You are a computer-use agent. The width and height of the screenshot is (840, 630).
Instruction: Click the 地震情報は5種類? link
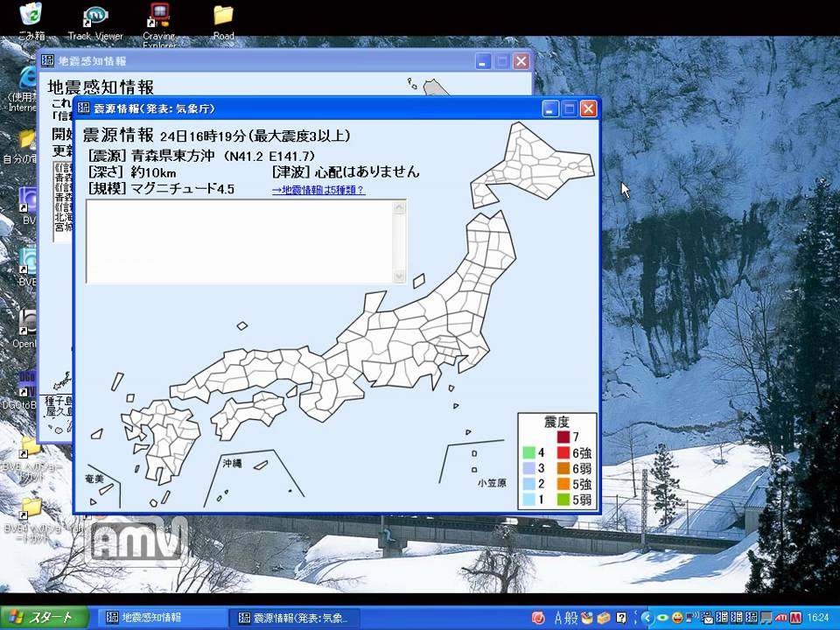[318, 189]
